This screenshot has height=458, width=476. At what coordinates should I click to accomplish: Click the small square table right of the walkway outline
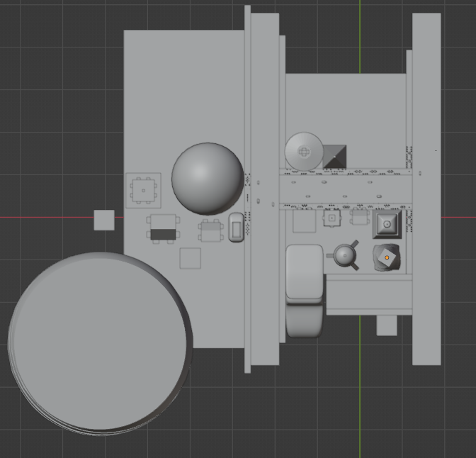(x=331, y=218)
